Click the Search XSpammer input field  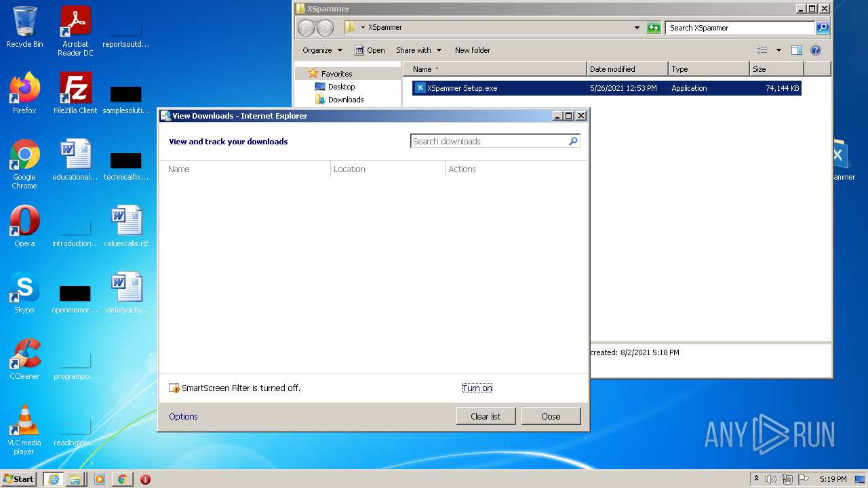pos(740,28)
